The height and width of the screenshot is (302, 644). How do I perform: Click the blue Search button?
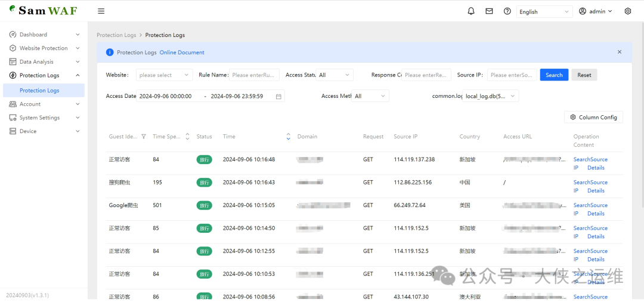(554, 75)
